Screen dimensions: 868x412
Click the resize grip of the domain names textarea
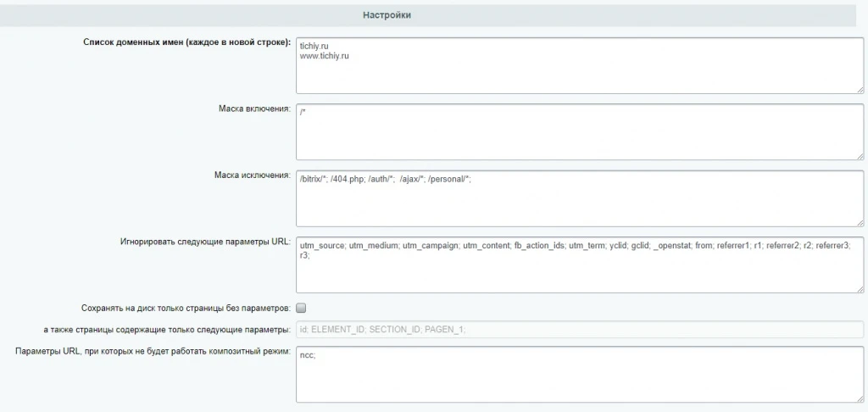[860, 90]
